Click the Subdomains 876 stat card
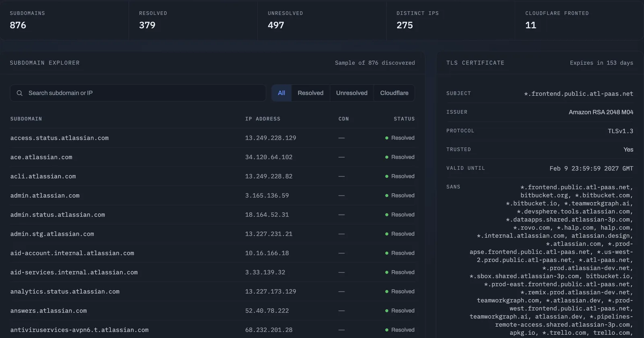 [x=64, y=20]
